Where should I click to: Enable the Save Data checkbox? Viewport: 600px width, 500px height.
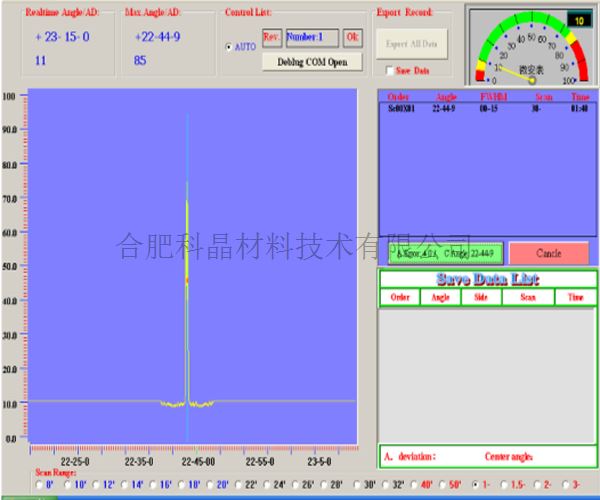pyautogui.click(x=389, y=71)
